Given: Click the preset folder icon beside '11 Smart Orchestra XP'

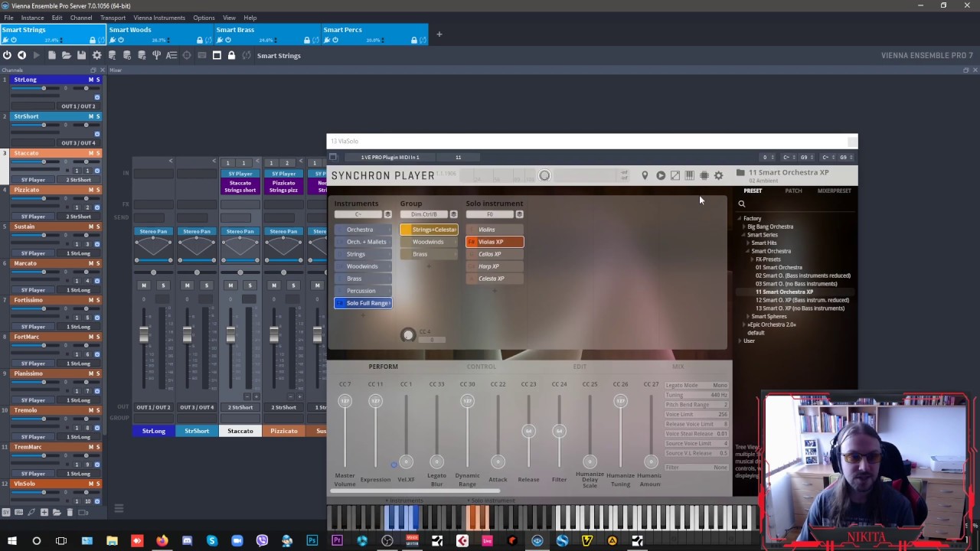Looking at the screenshot, I should point(740,173).
